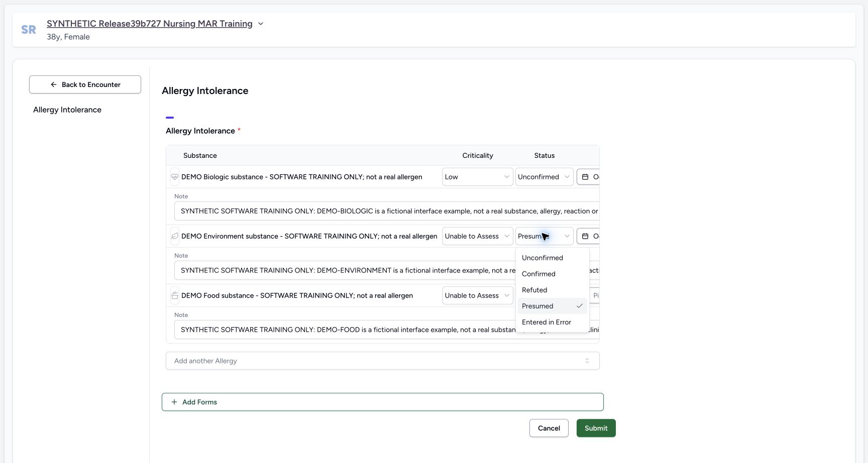868x463 pixels.
Task: Open the calendar date picker in Biologic row
Action: [x=588, y=177]
